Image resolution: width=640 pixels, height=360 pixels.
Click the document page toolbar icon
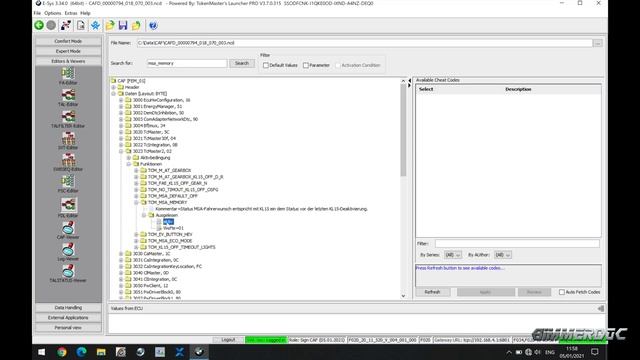coord(81,25)
